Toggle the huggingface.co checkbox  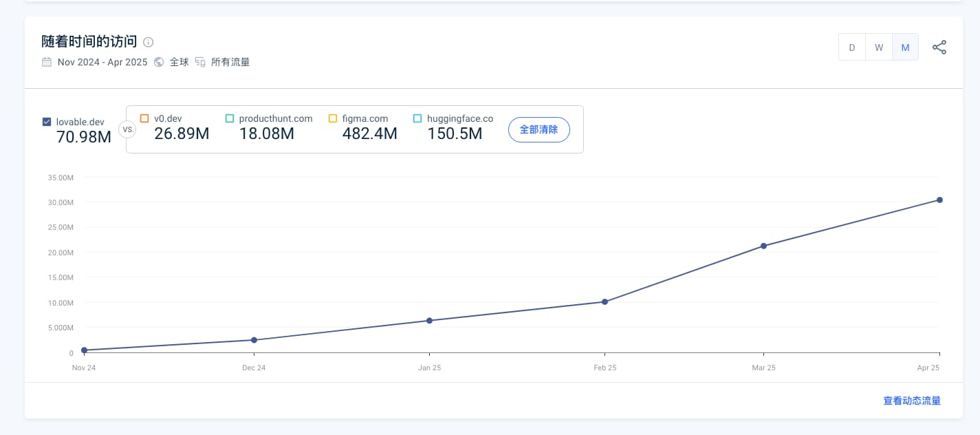pos(417,118)
